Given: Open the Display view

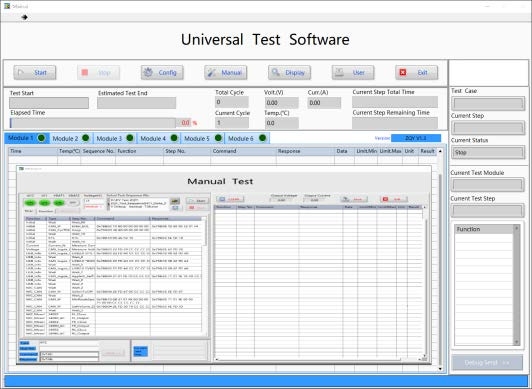Looking at the screenshot, I should click(x=289, y=73).
